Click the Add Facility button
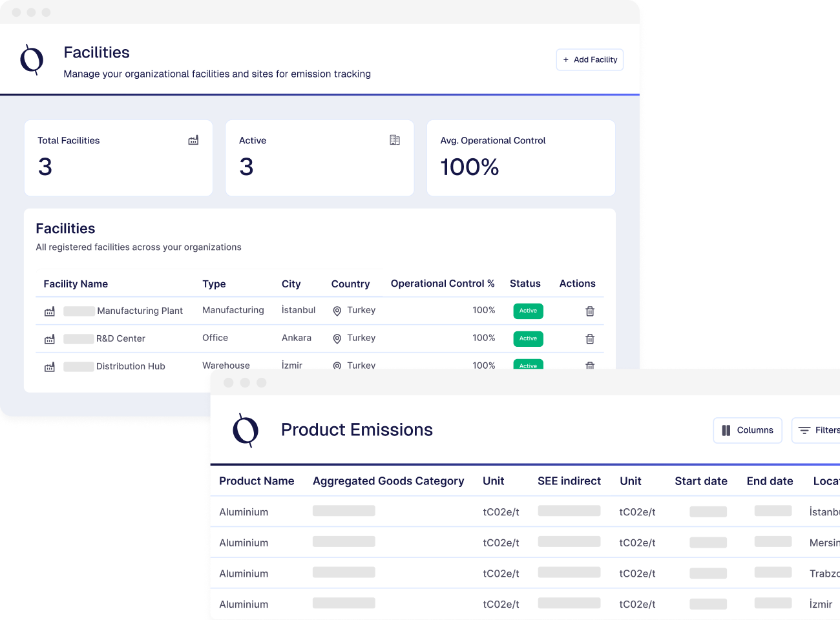840x620 pixels. [589, 60]
